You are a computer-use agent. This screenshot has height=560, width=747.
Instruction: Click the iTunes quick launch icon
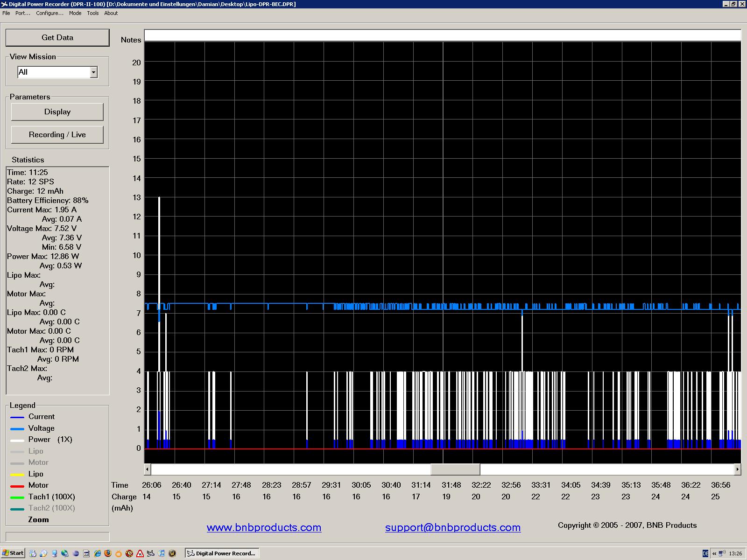point(162,553)
